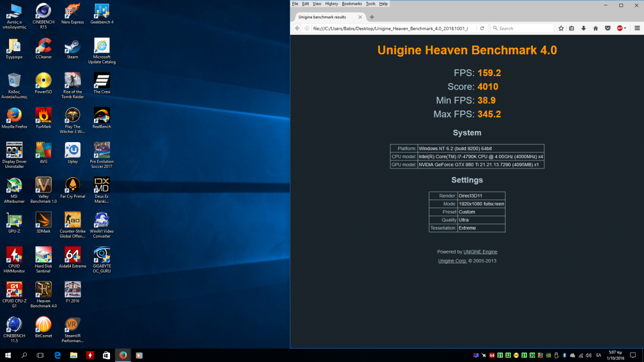Open the Recycle Bin desktop icon
Image resolution: width=644 pixels, height=362 pixels.
click(14, 86)
